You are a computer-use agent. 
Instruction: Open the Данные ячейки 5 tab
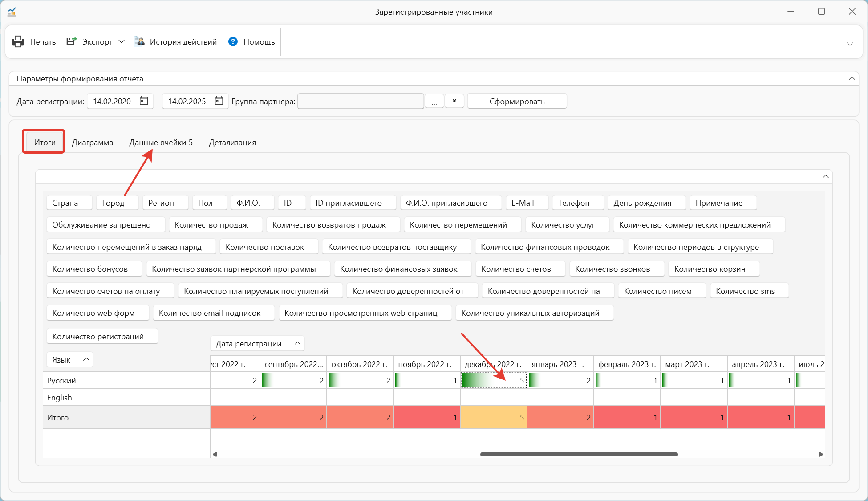click(161, 142)
